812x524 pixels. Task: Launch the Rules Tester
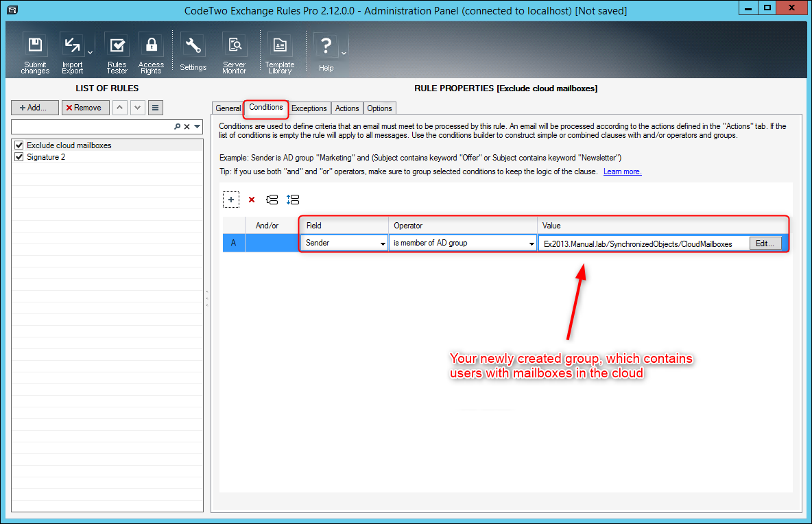pos(117,45)
